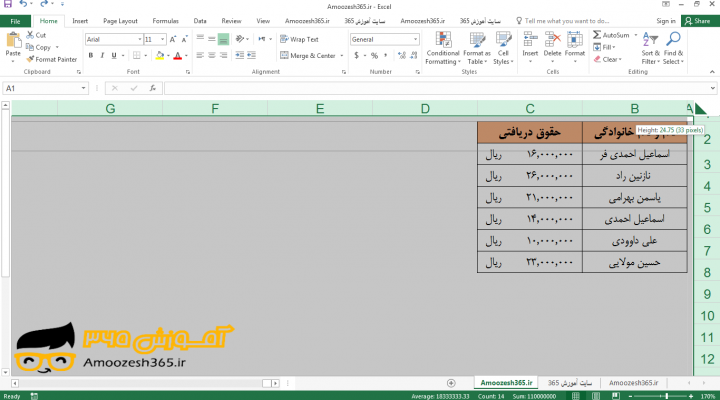Screen dimensions: 720x400
Task: Switch to the Formulas tab
Action: coord(165,21)
